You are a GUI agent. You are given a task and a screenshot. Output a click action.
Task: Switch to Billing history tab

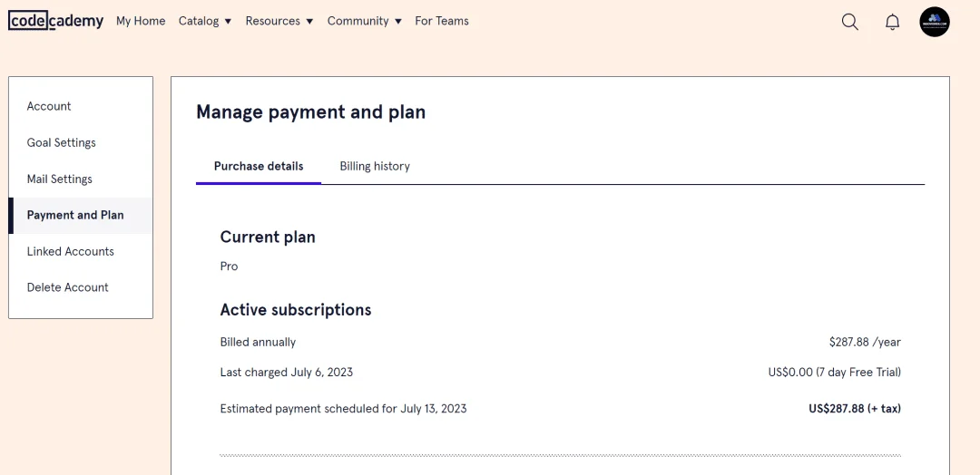375,166
